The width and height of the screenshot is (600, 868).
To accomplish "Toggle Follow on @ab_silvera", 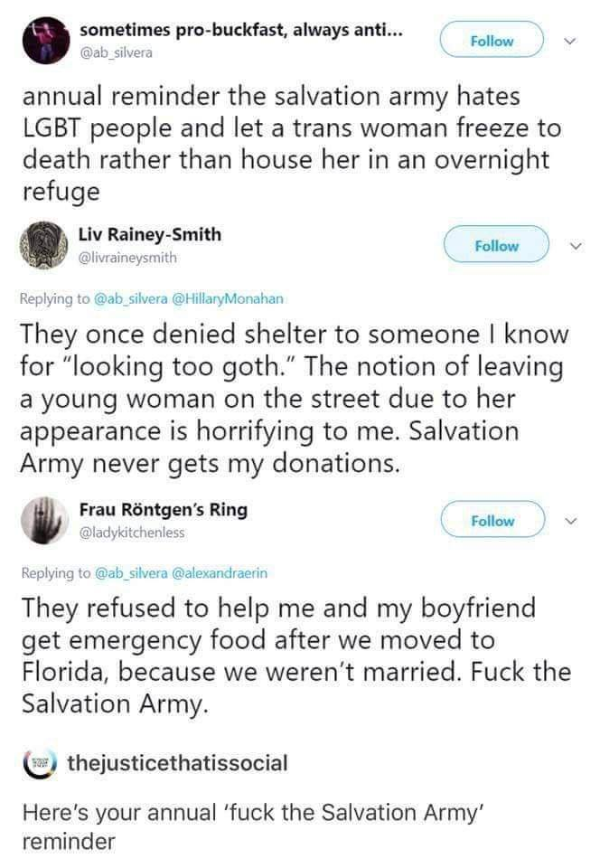I will [492, 40].
